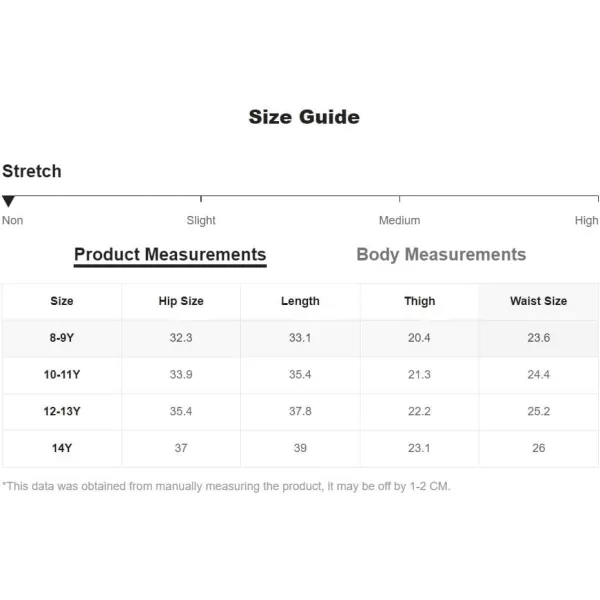
Task: Click the Medium tick on stretch scale
Action: [399, 199]
